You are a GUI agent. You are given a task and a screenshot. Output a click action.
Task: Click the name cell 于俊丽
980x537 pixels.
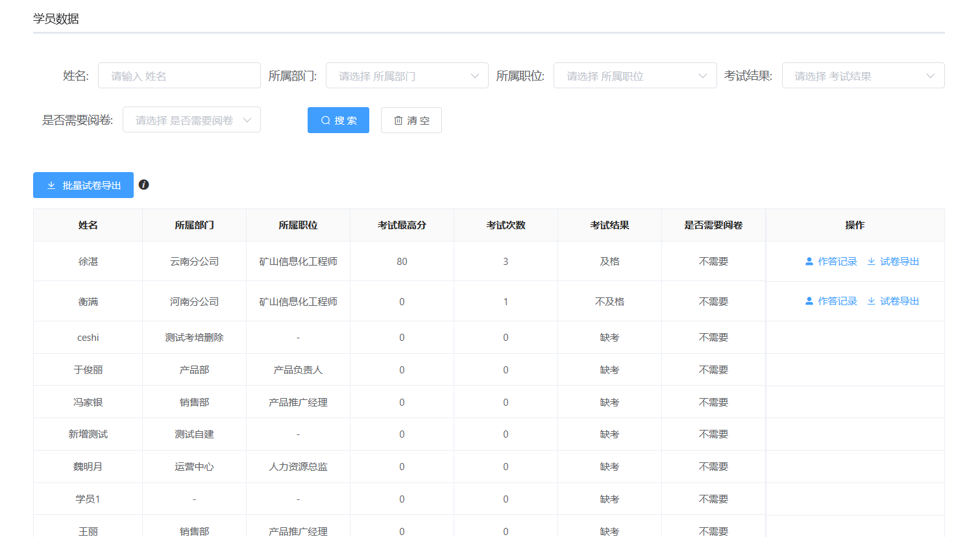(88, 370)
